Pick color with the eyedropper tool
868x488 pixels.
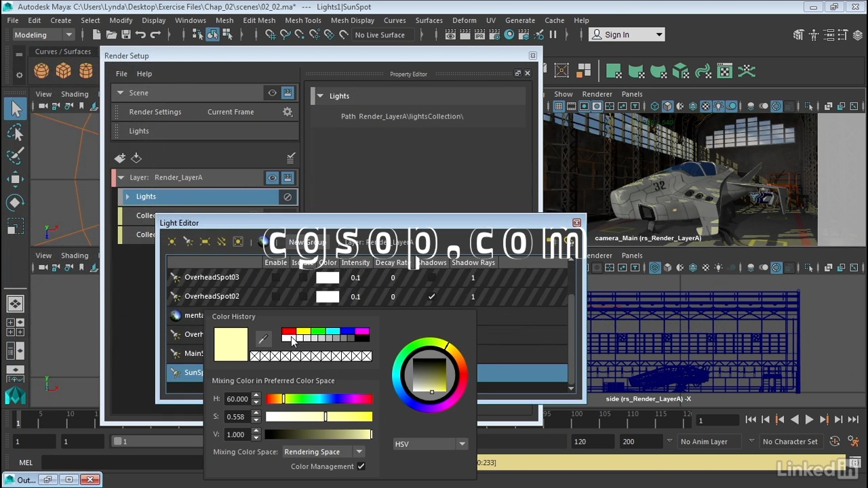coord(263,339)
